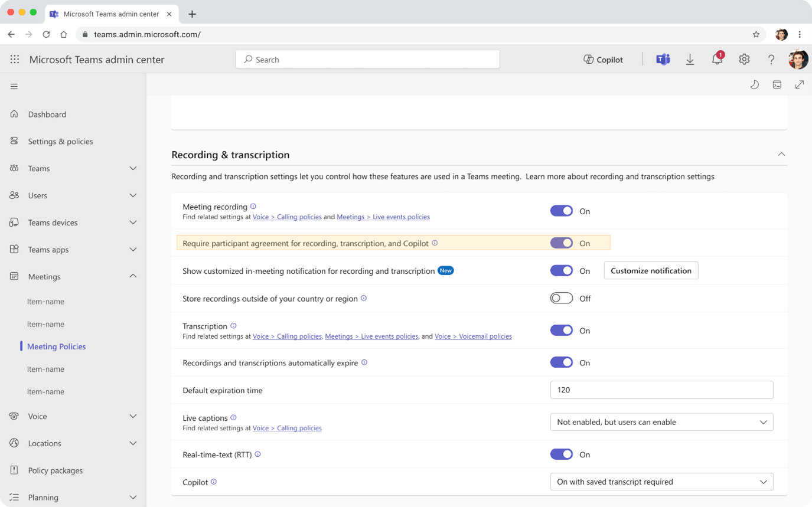This screenshot has height=507, width=812.
Task: Collapse the Recording & transcription section
Action: (x=781, y=154)
